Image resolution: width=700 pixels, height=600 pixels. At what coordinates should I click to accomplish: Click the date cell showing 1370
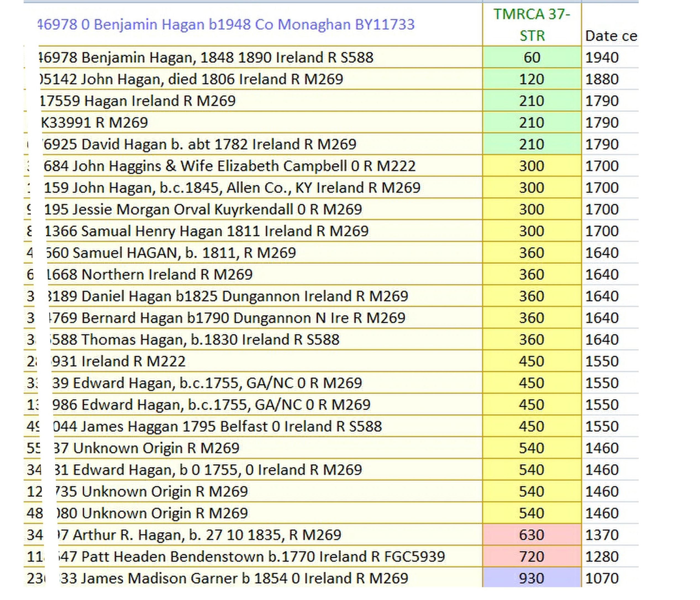(x=610, y=535)
